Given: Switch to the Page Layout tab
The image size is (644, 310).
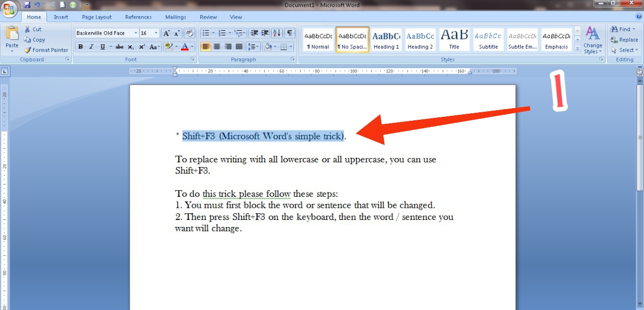Looking at the screenshot, I should [97, 17].
